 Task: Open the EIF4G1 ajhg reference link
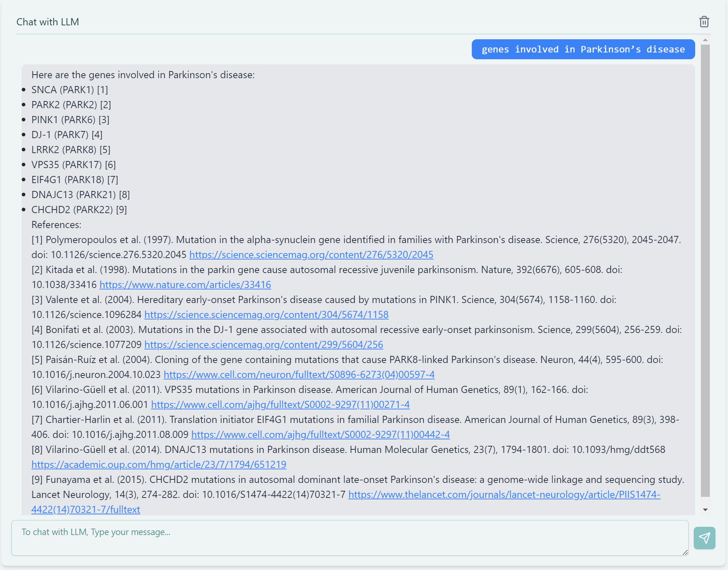(320, 435)
